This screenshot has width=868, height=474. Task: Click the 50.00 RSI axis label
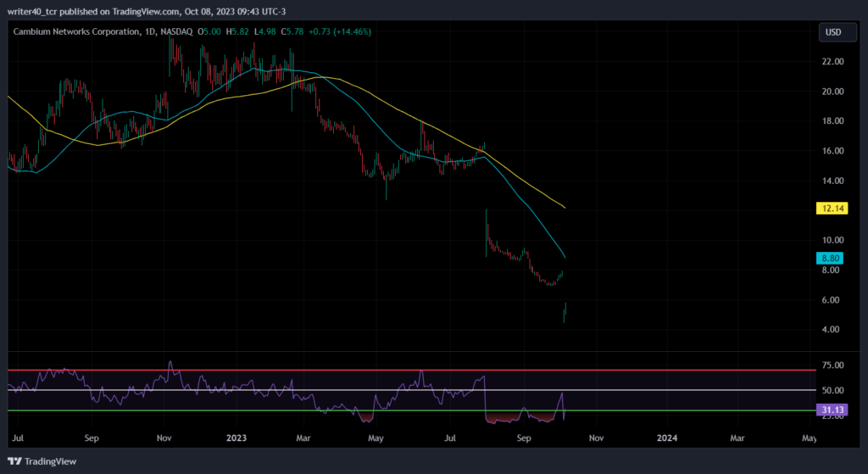(833, 390)
